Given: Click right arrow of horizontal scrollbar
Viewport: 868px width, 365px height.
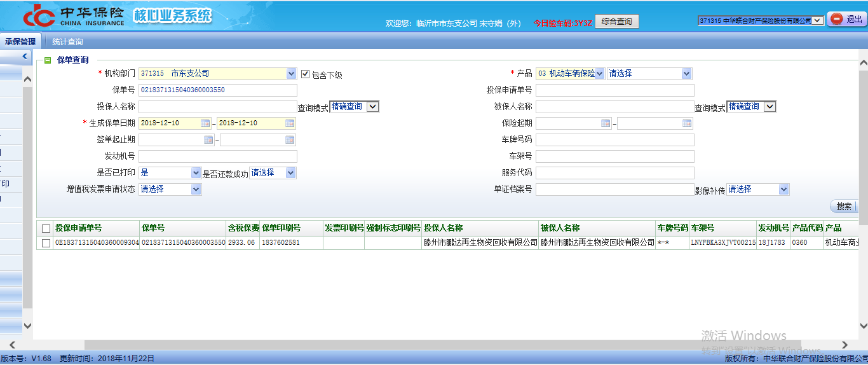Looking at the screenshot, I should pos(844,345).
